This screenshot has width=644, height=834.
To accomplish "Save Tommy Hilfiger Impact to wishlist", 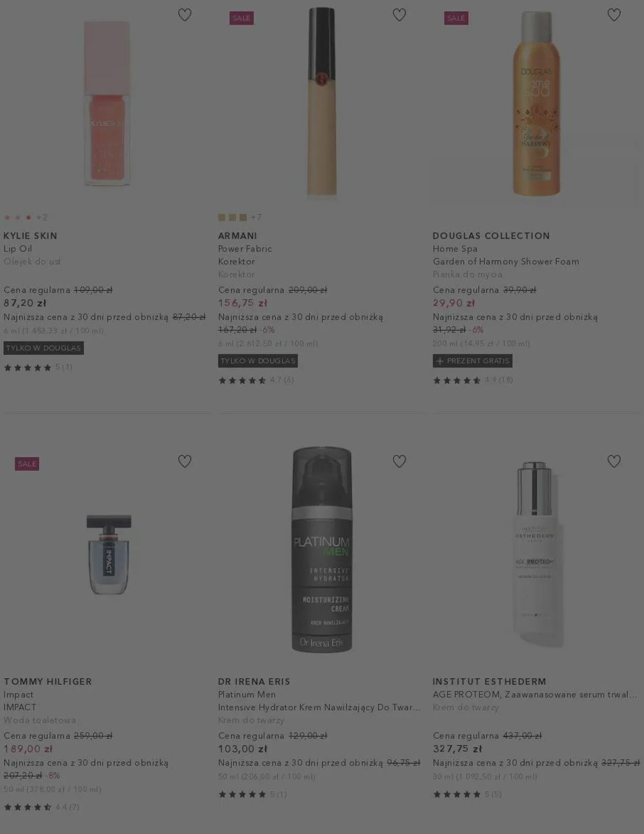I will tap(184, 461).
